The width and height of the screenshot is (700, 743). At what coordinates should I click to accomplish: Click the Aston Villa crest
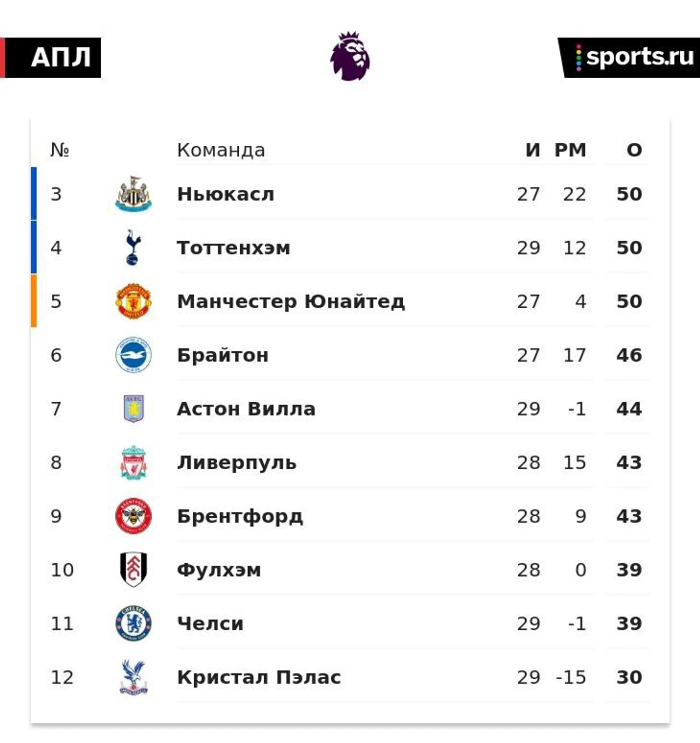click(133, 408)
